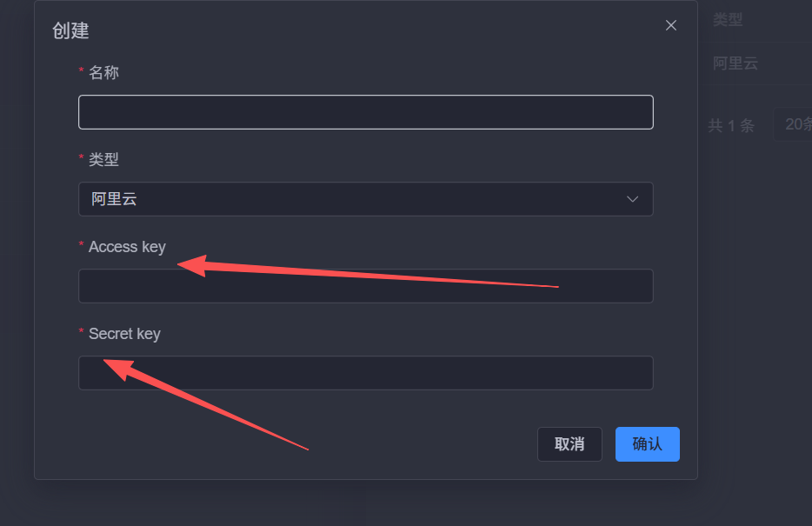Click the 类型 form label inside the dialog
This screenshot has height=526, width=812.
[103, 159]
